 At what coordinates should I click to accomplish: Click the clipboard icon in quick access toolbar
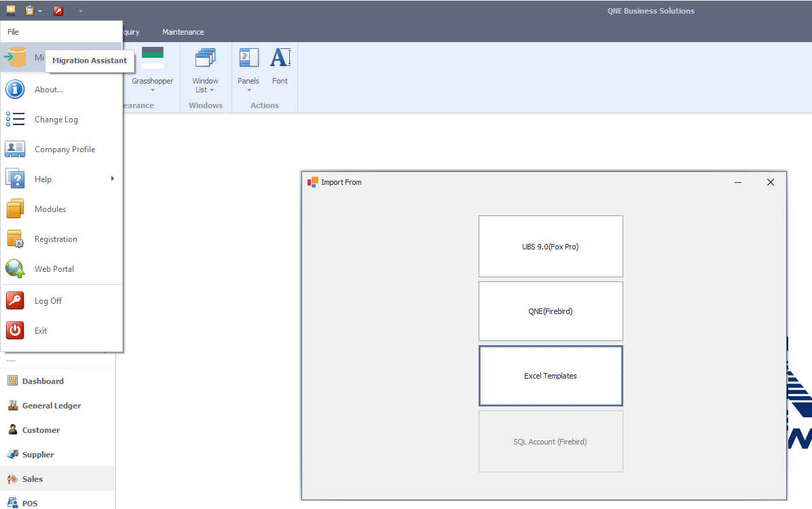tap(30, 10)
